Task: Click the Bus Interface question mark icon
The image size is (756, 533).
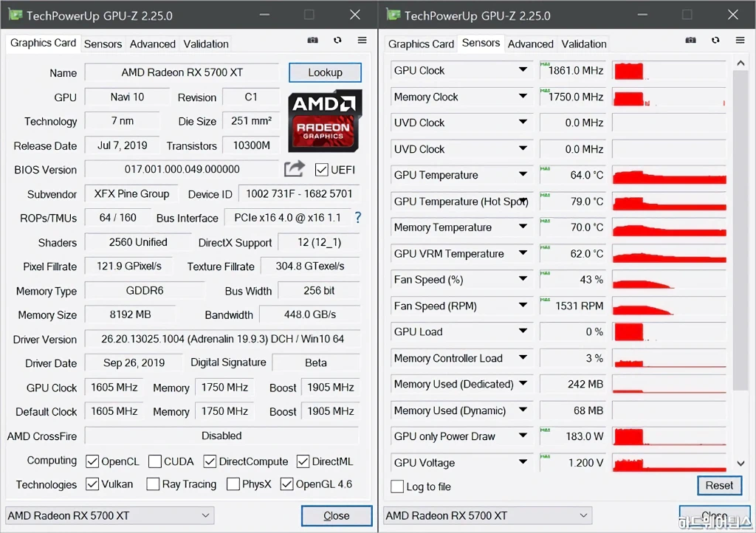Action: pos(358,217)
